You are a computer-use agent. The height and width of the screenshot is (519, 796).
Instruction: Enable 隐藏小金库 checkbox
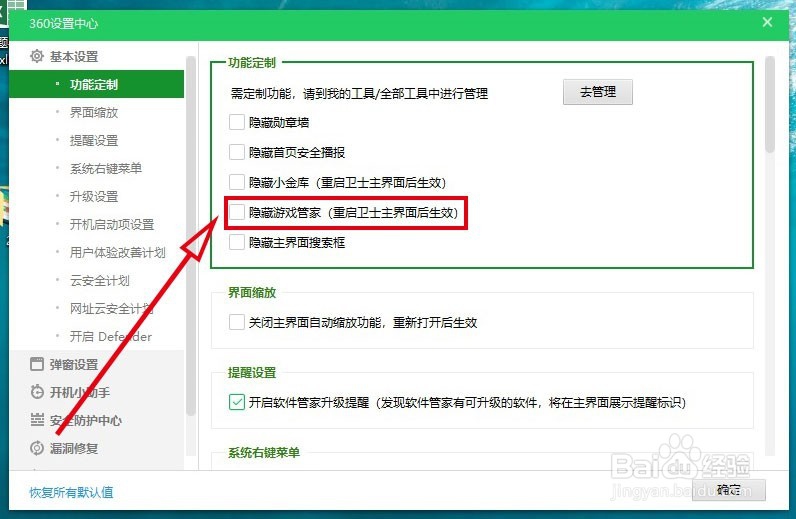(237, 182)
